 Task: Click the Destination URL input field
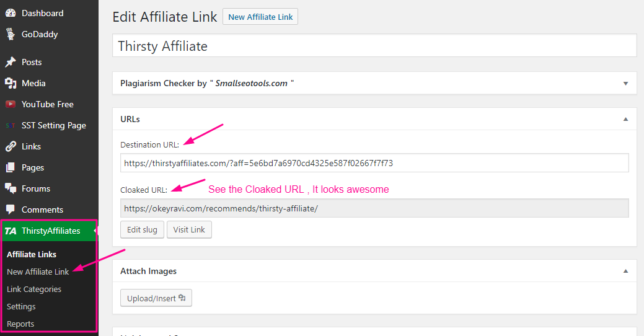(374, 163)
